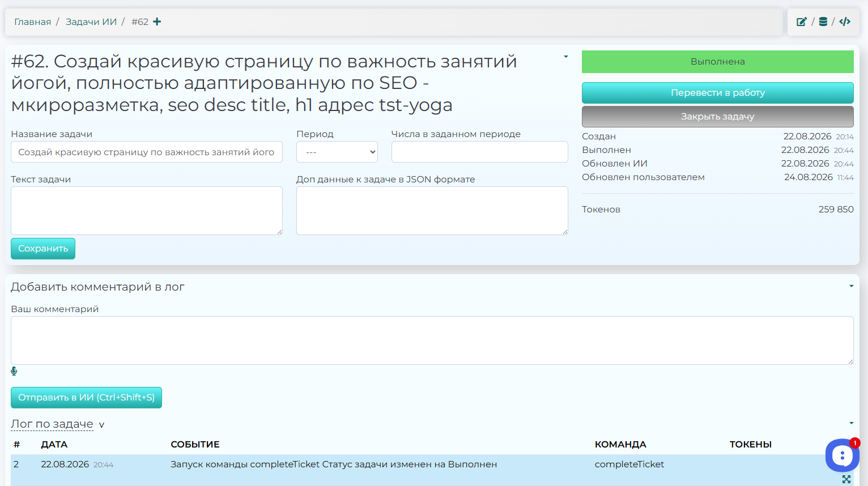The image size is (868, 486).
Task: Open the Период dropdown
Action: (337, 152)
